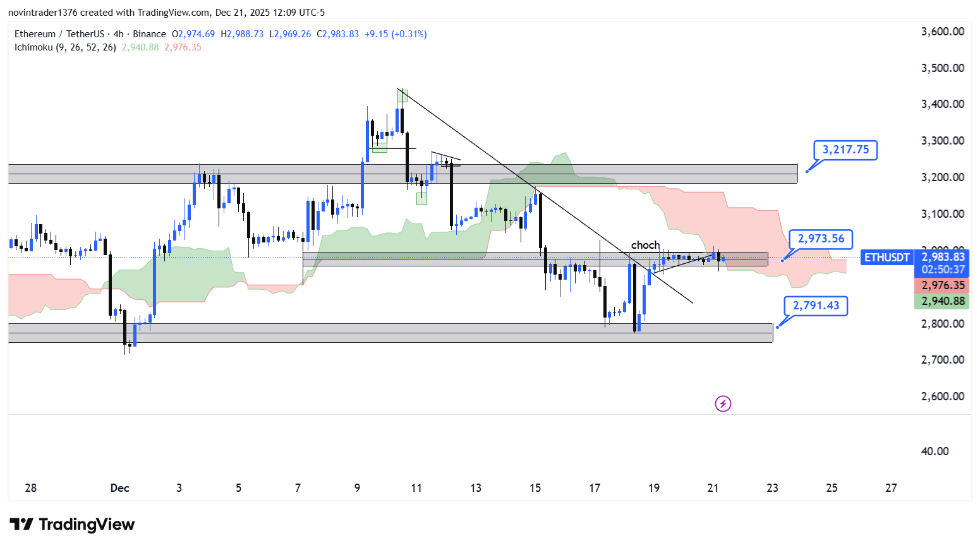Viewport: 980px width, 548px height.
Task: Click the 3,600.00 price scale label
Action: 943,32
